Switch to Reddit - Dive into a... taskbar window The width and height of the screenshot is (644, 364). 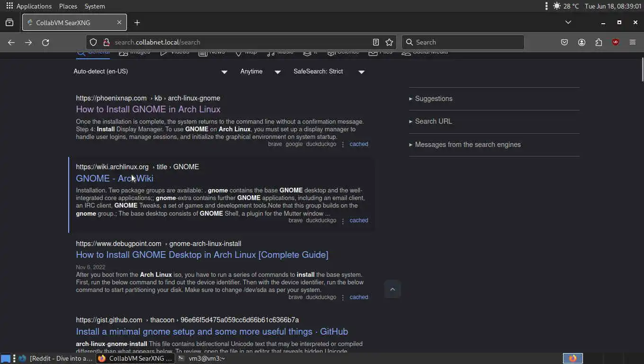tap(56, 358)
